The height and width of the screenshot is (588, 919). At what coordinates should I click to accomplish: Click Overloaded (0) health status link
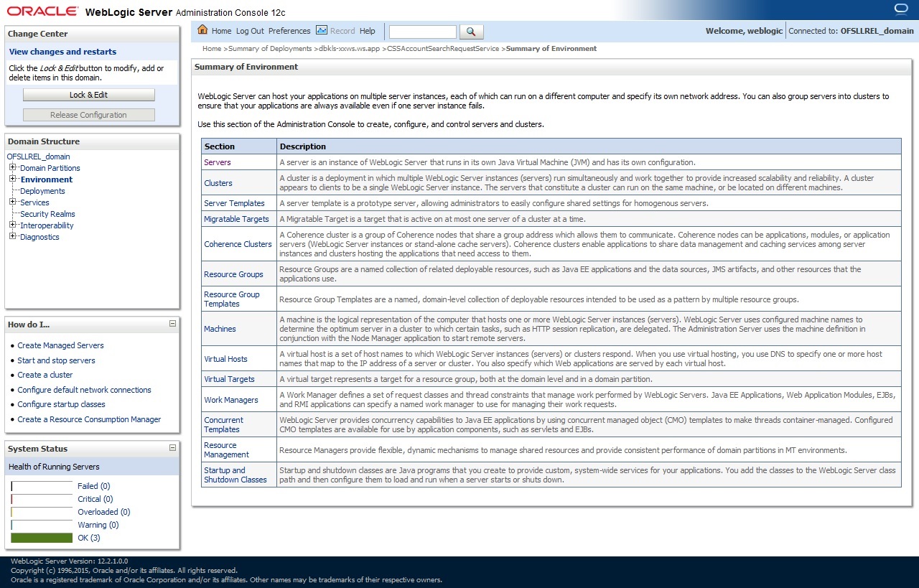103,512
